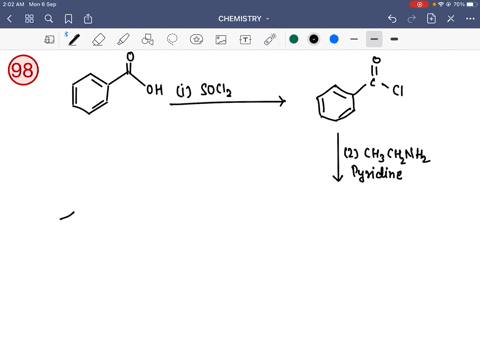Viewport: 480px width, 360px height.
Task: Select the medium stroke width
Action: pos(374,39)
